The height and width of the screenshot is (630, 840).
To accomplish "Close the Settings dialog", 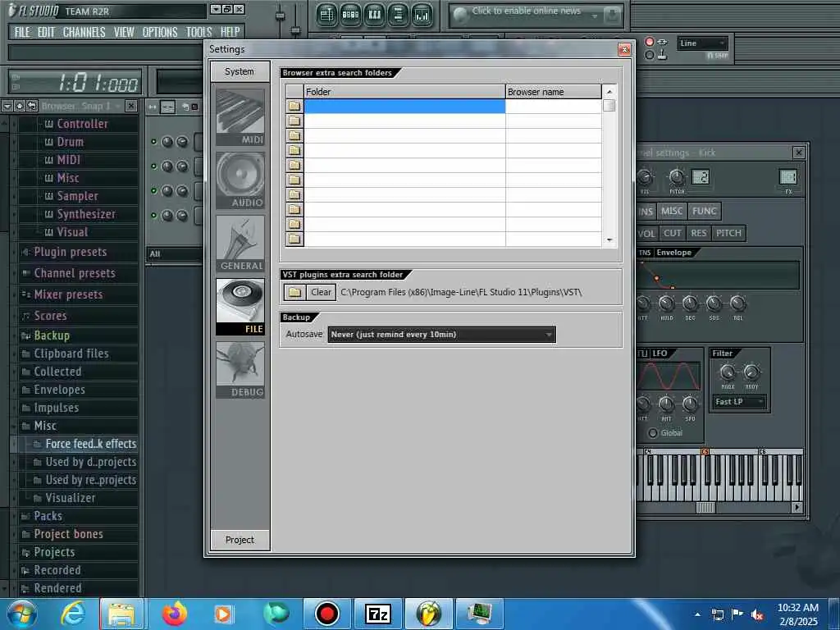I will click(624, 49).
